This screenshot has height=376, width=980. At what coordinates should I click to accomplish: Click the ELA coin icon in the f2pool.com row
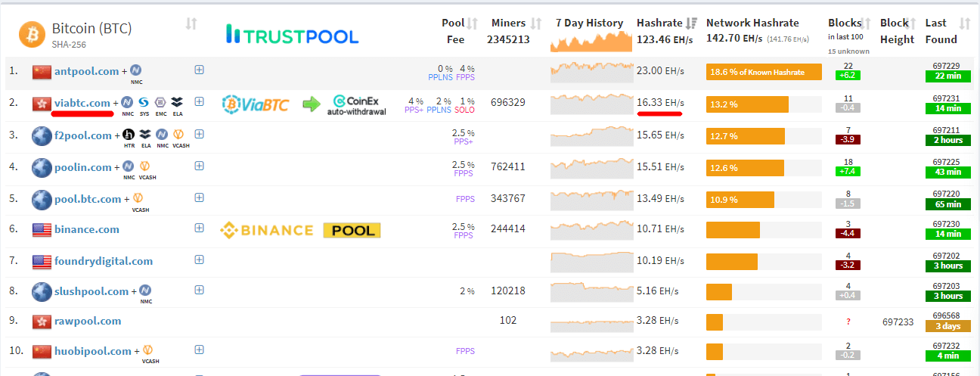coord(146,135)
